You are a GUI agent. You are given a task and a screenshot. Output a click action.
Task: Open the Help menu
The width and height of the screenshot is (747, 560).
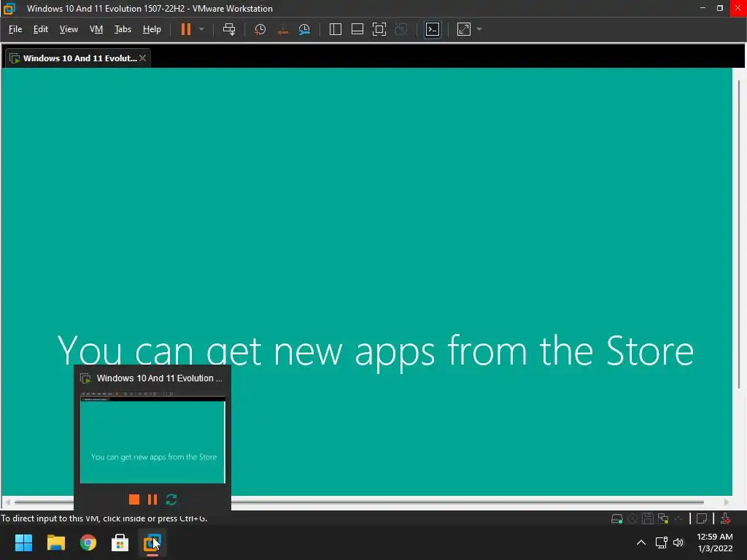[x=152, y=29]
